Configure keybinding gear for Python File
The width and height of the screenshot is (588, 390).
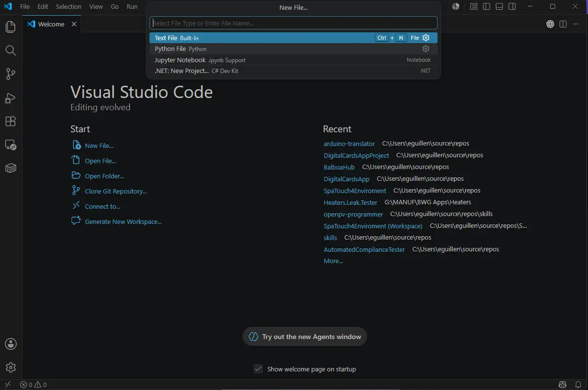coord(426,49)
